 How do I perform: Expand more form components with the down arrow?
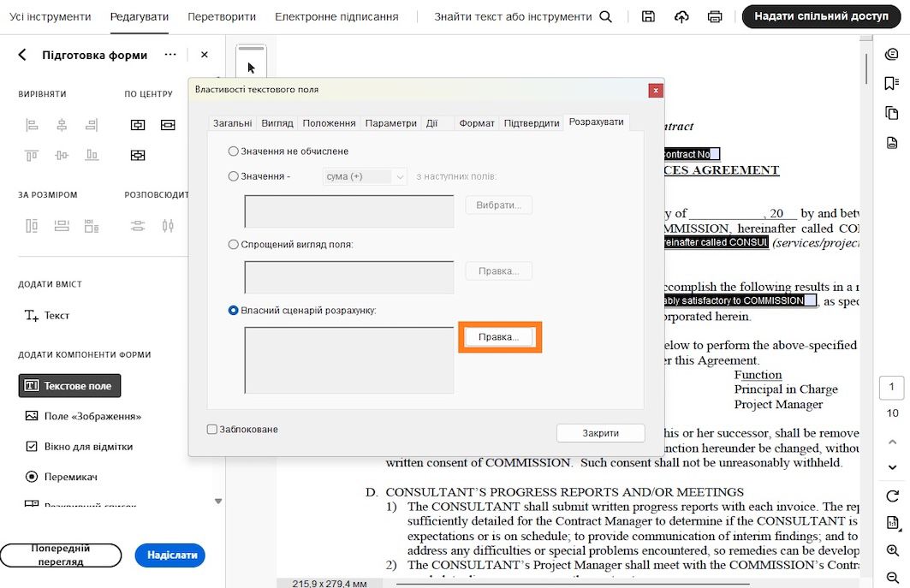(x=218, y=500)
